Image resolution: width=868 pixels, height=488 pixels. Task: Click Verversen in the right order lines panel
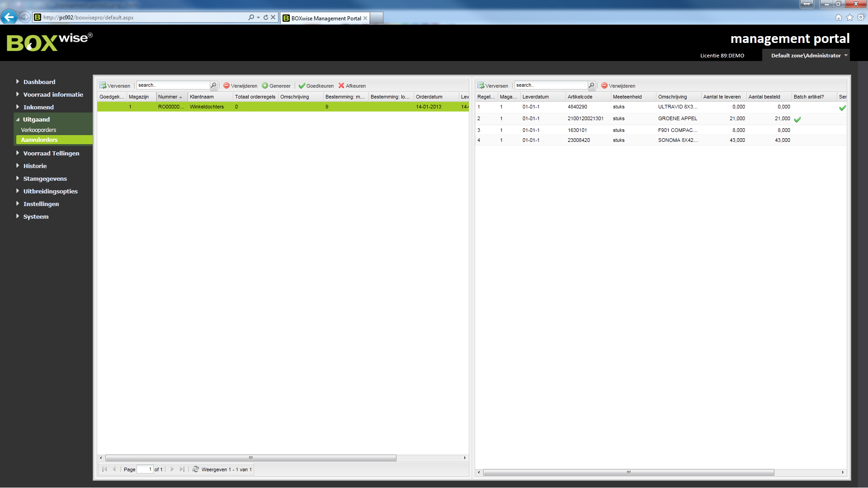click(493, 86)
